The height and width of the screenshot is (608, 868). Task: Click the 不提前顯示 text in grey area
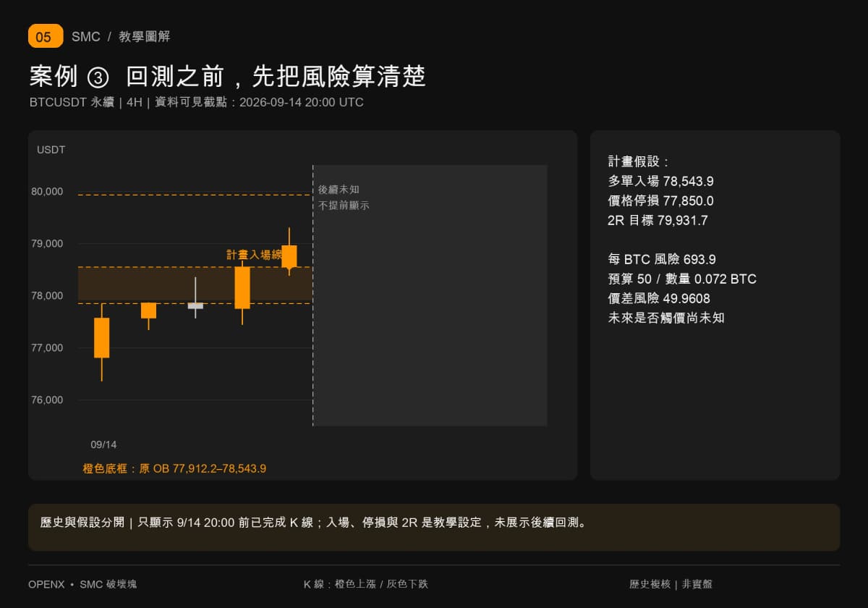click(344, 206)
